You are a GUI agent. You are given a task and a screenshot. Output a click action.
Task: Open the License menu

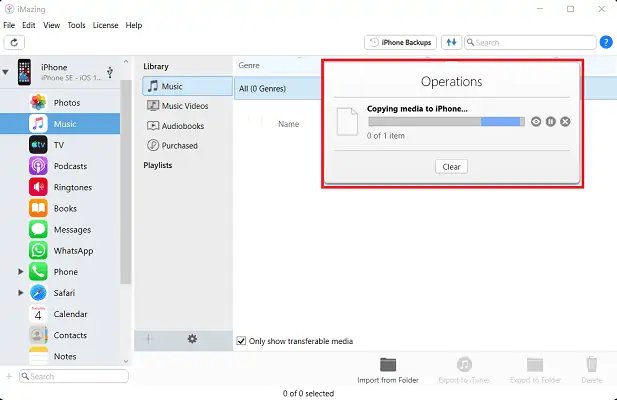(105, 25)
